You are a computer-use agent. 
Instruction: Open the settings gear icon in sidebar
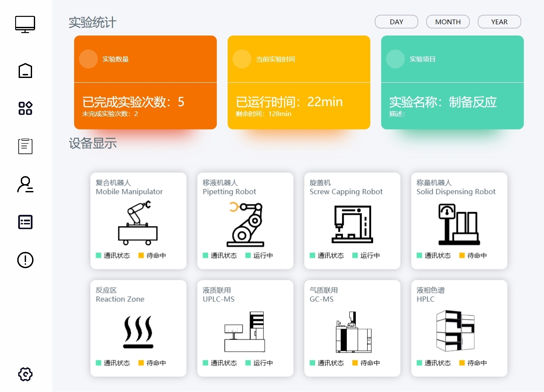coord(25,374)
